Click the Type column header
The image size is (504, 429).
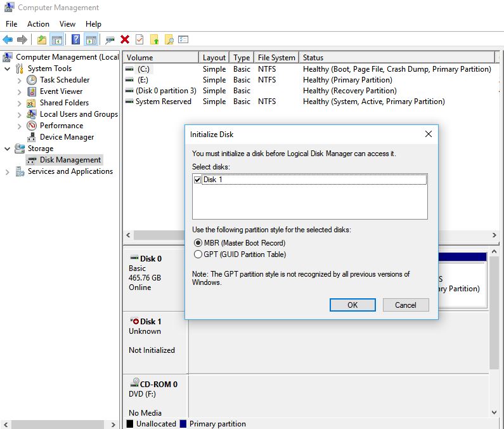242,58
